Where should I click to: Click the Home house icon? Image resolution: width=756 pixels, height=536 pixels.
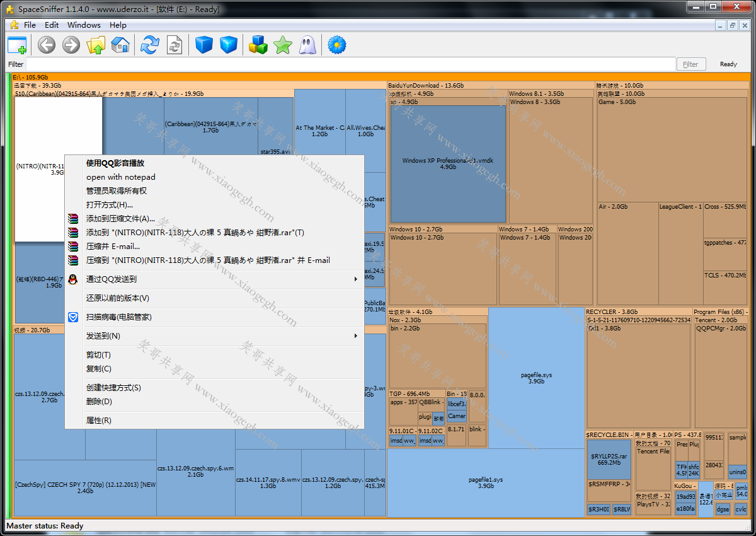(x=120, y=45)
